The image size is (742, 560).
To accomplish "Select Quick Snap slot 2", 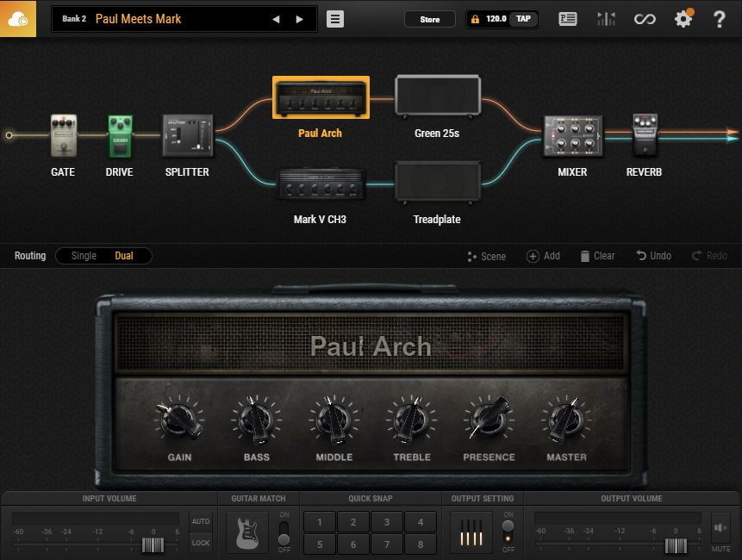I will 353,522.
